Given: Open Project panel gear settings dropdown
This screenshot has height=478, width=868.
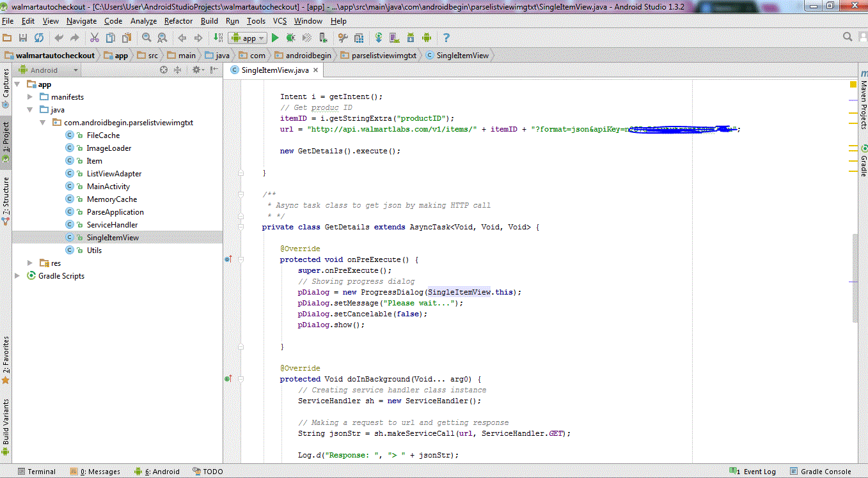Looking at the screenshot, I should tap(198, 70).
